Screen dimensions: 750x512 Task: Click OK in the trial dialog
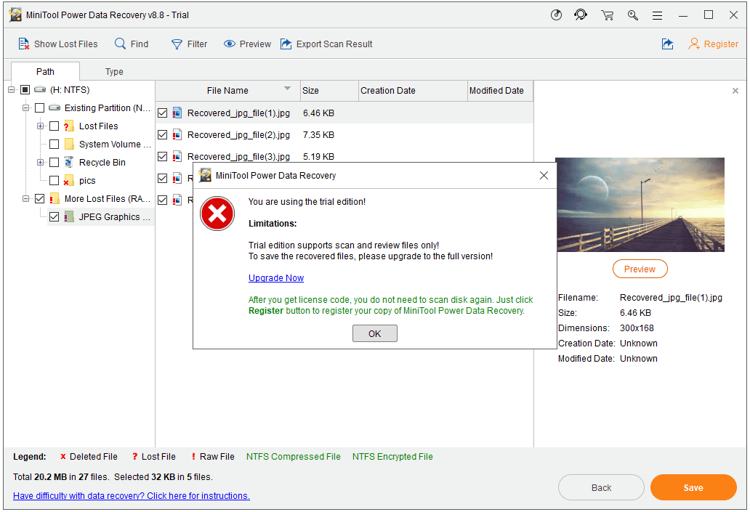point(375,334)
